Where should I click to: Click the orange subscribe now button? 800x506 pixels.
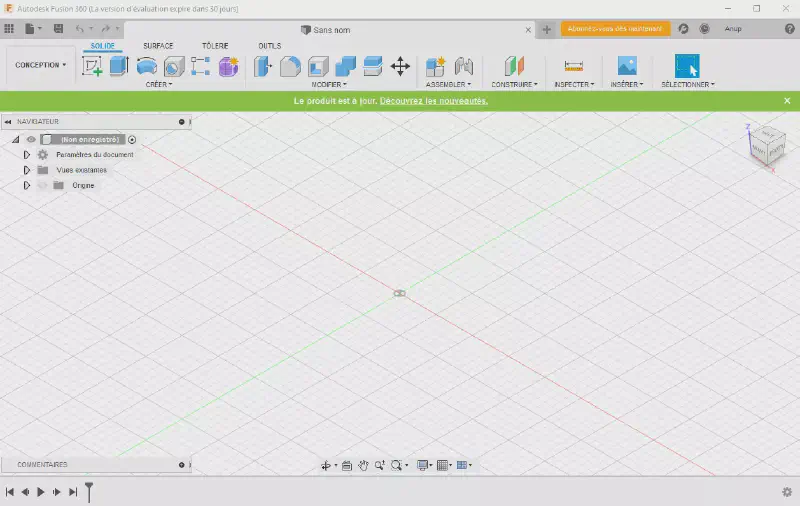click(x=614, y=29)
